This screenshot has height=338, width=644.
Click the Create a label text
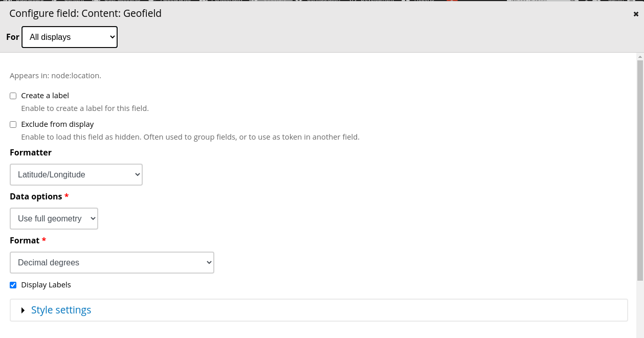45,96
